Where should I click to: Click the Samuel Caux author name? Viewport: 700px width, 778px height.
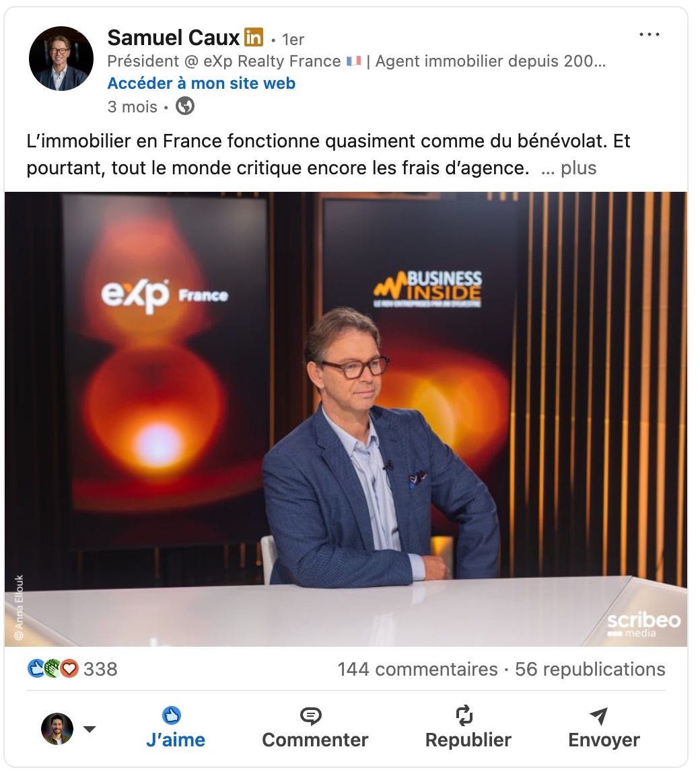pos(173,38)
